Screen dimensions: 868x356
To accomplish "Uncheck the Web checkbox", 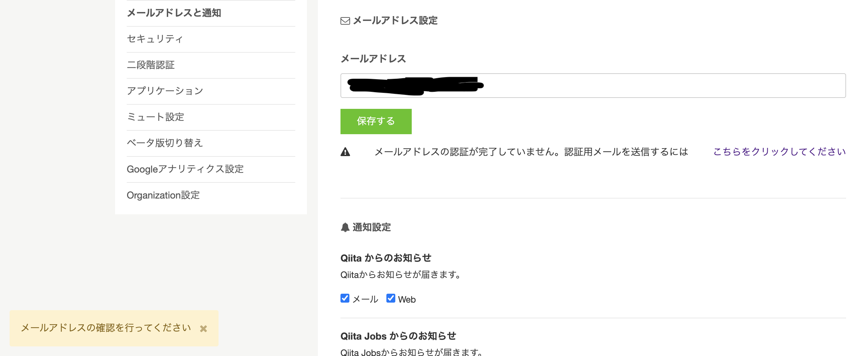I will [x=391, y=298].
